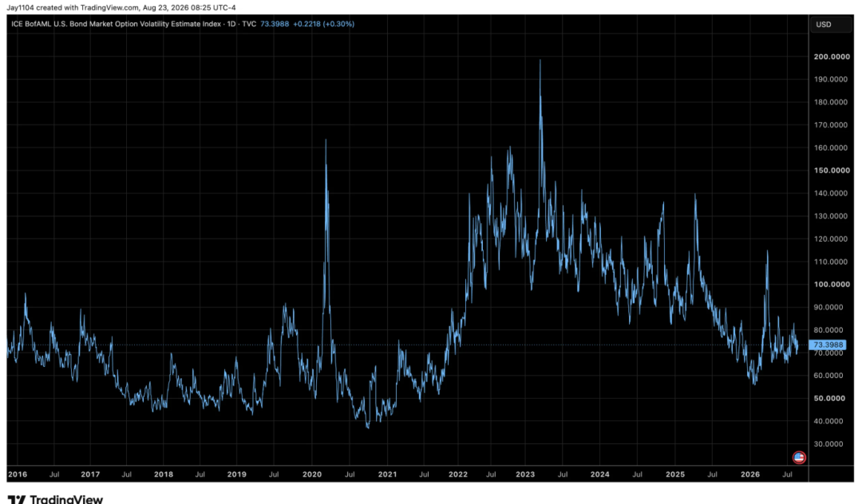The image size is (862, 504).
Task: Click the 190.0000 price axis label
Action: coord(831,79)
